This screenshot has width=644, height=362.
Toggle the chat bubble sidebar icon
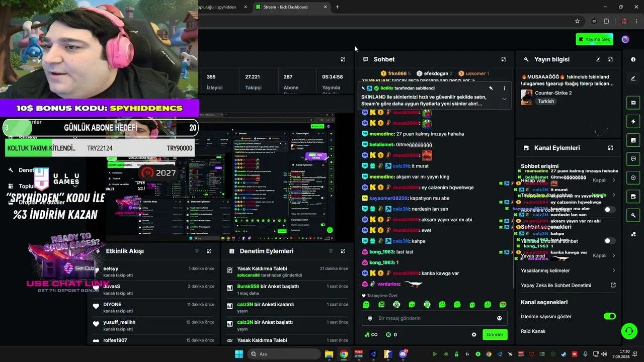633,159
